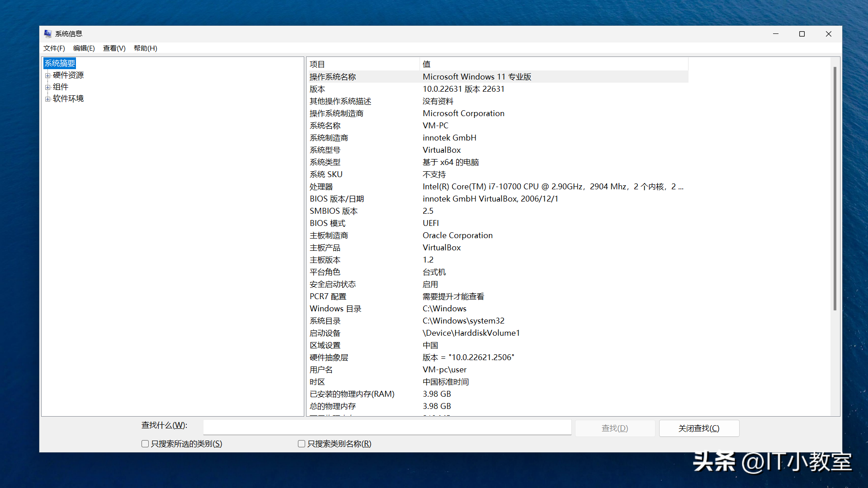868x488 pixels.
Task: Expand the 软件环境 tree node
Action: [x=47, y=99]
